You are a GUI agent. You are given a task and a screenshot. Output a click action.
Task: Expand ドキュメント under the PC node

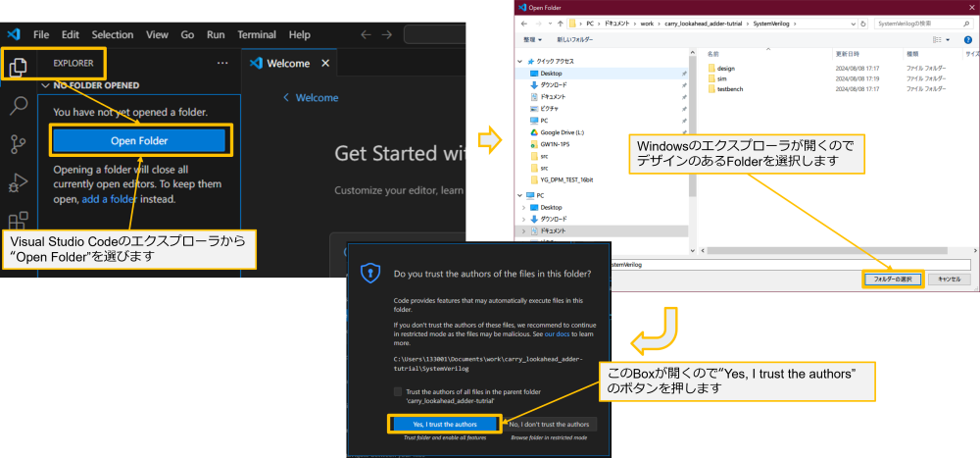point(523,230)
